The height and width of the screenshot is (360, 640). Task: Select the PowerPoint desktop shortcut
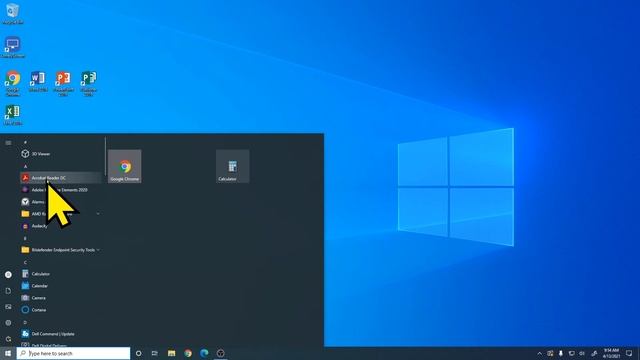(63, 83)
